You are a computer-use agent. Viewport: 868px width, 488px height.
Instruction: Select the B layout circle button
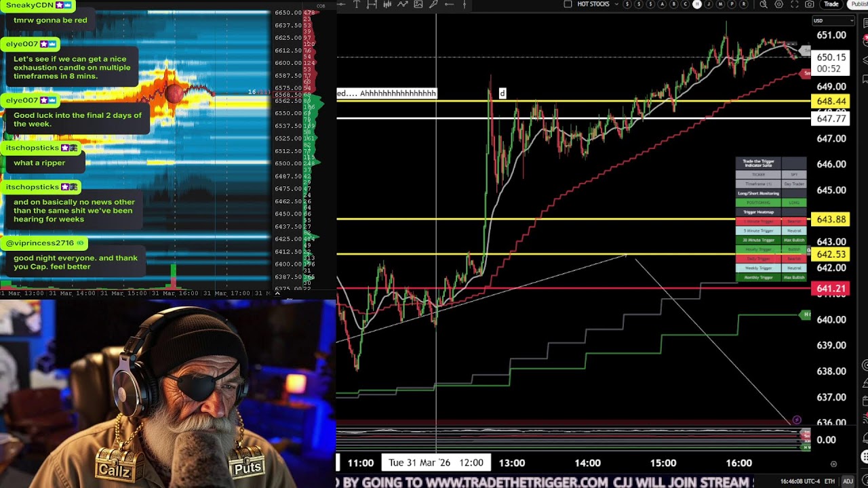coord(674,4)
